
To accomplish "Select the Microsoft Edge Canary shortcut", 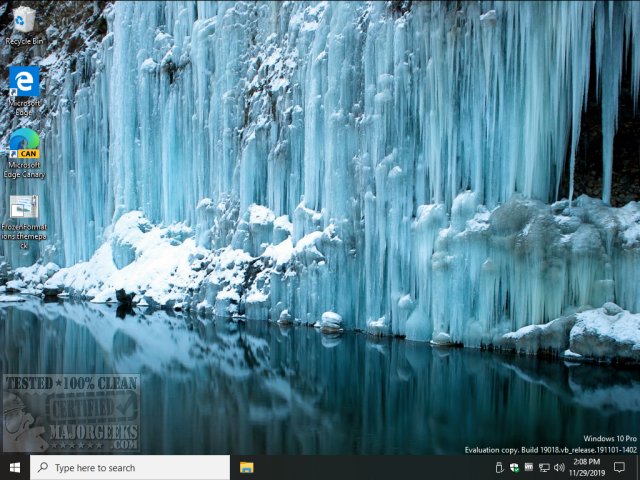I will click(x=24, y=143).
